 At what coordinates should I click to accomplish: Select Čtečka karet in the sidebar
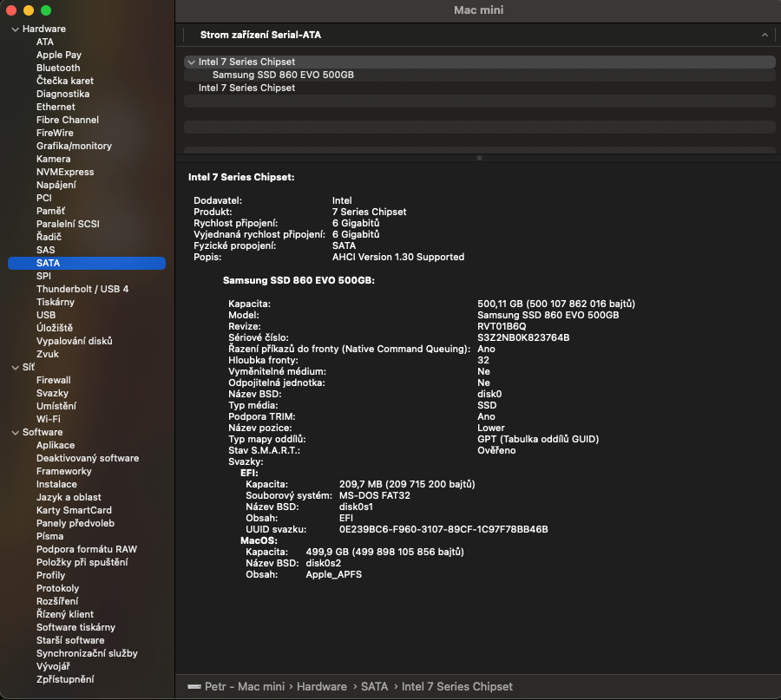[x=65, y=81]
